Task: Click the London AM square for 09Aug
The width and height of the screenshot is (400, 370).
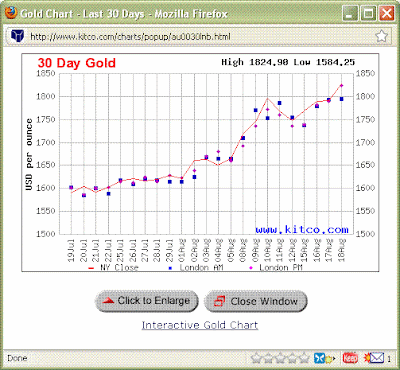Action: click(x=256, y=110)
